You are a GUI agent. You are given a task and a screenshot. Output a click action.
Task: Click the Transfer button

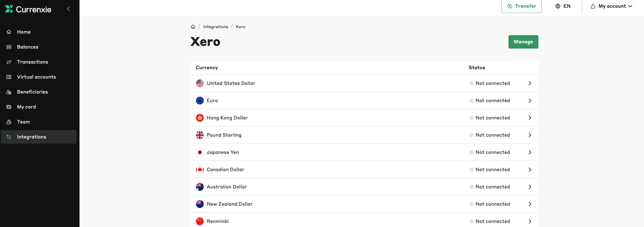(521, 6)
